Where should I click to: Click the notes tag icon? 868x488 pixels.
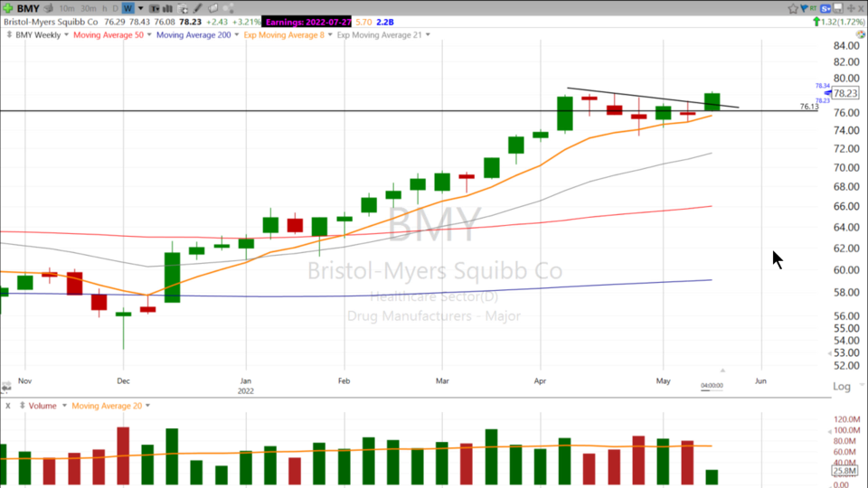(x=212, y=8)
